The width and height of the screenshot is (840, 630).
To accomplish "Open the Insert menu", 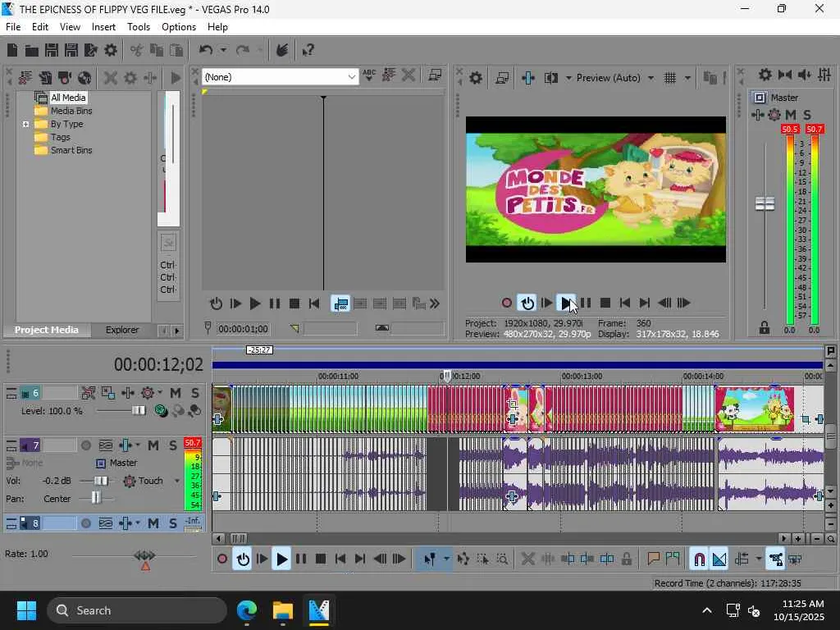I will [103, 27].
